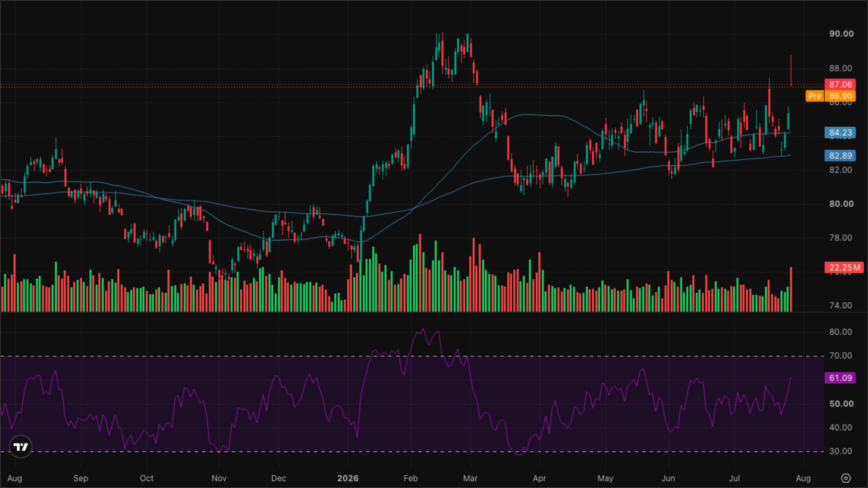868x488 pixels.
Task: Click the RSI 30.00 axis label
Action: coord(841,451)
